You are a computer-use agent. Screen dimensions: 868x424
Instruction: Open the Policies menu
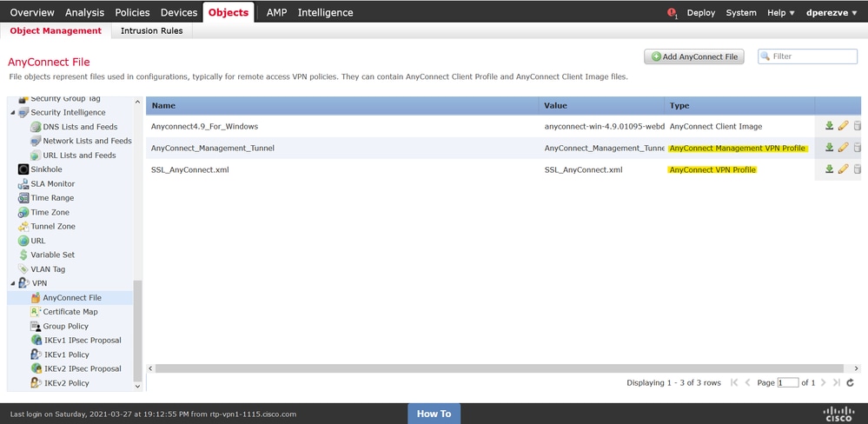click(132, 12)
